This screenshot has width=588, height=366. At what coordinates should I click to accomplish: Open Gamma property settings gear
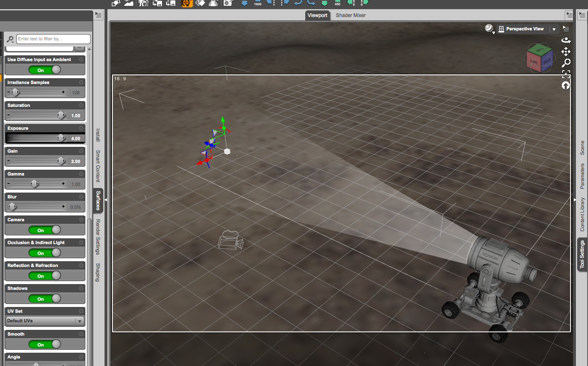(x=81, y=174)
